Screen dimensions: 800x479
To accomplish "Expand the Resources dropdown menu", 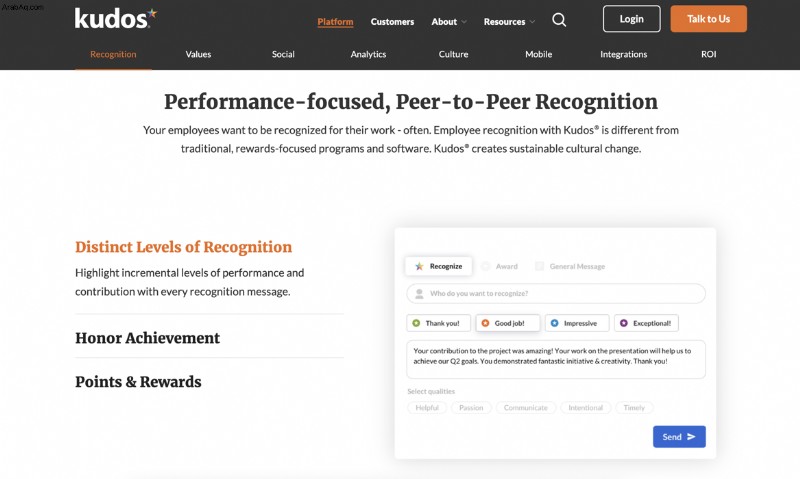I will [x=509, y=21].
